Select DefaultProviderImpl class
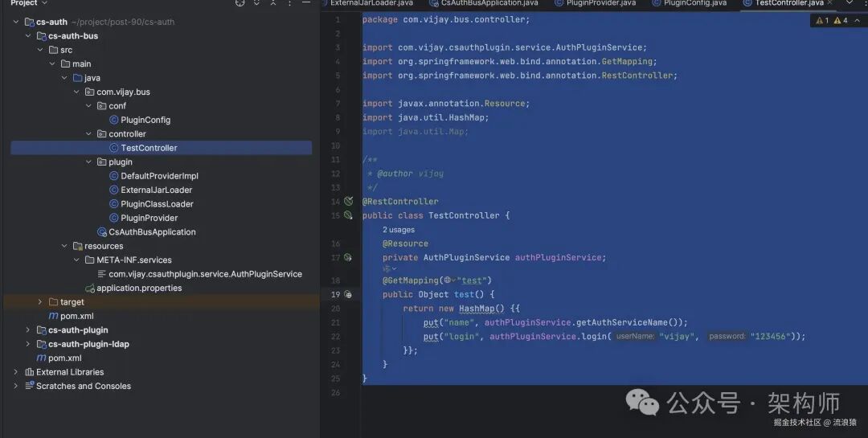The height and width of the screenshot is (438, 868). click(x=159, y=176)
